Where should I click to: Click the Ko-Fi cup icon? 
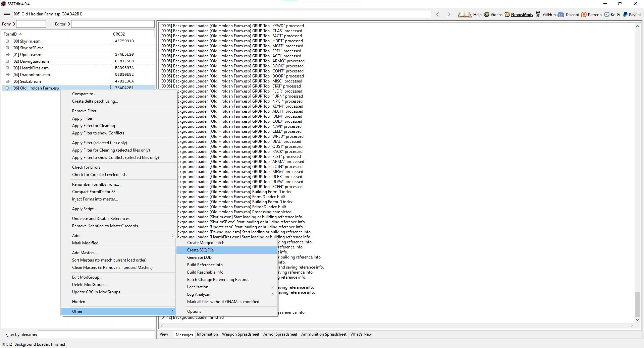607,14
